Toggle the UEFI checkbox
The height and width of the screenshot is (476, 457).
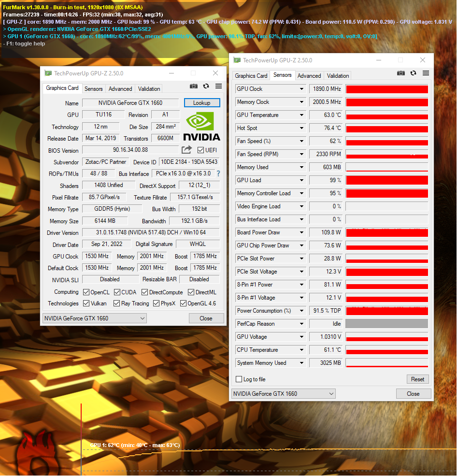pos(200,150)
